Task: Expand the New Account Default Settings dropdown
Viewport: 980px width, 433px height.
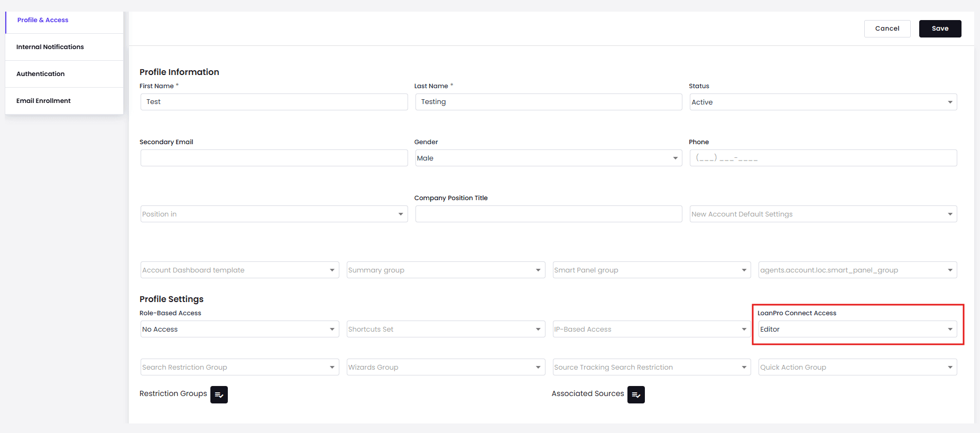Action: (x=823, y=214)
